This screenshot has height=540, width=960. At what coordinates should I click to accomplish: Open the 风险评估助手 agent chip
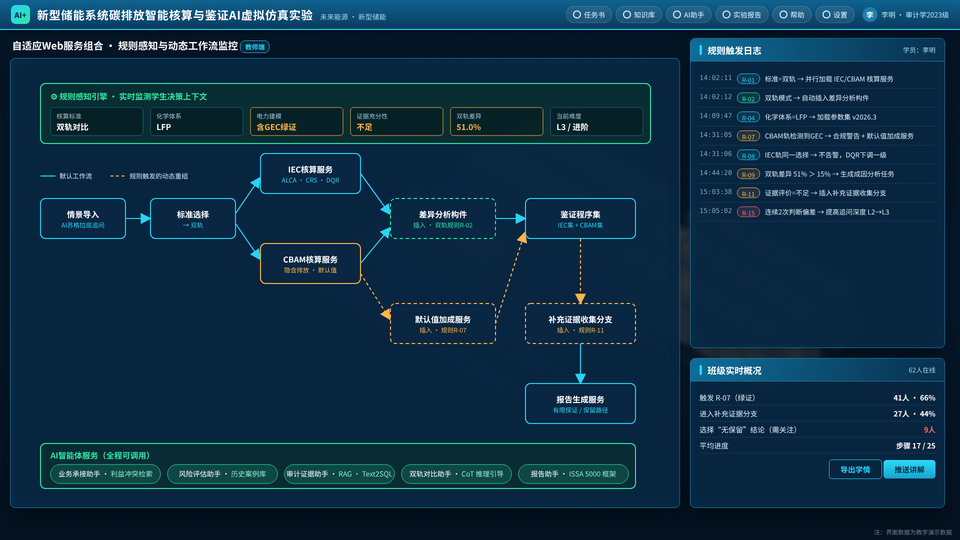pos(222,474)
